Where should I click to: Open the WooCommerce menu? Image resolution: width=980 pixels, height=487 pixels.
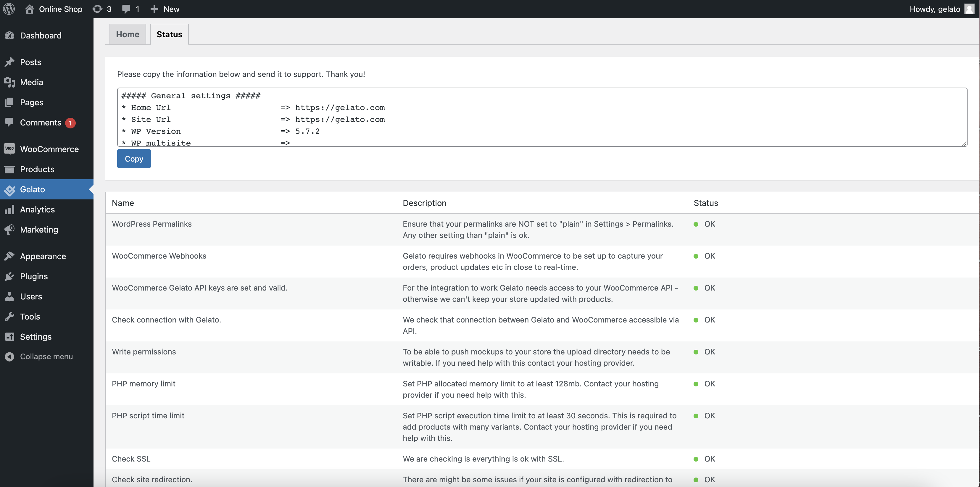[49, 149]
